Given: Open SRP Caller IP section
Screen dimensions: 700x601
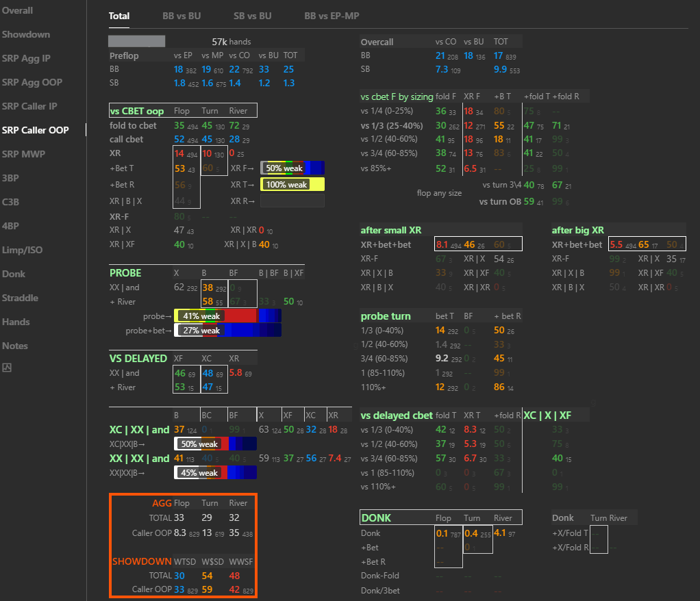Looking at the screenshot, I should [29, 106].
